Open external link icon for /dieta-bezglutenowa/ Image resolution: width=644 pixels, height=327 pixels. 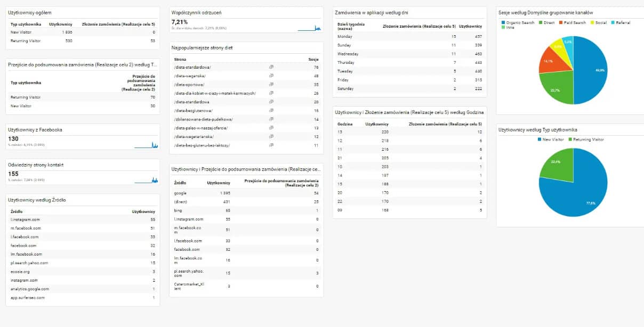(271, 111)
